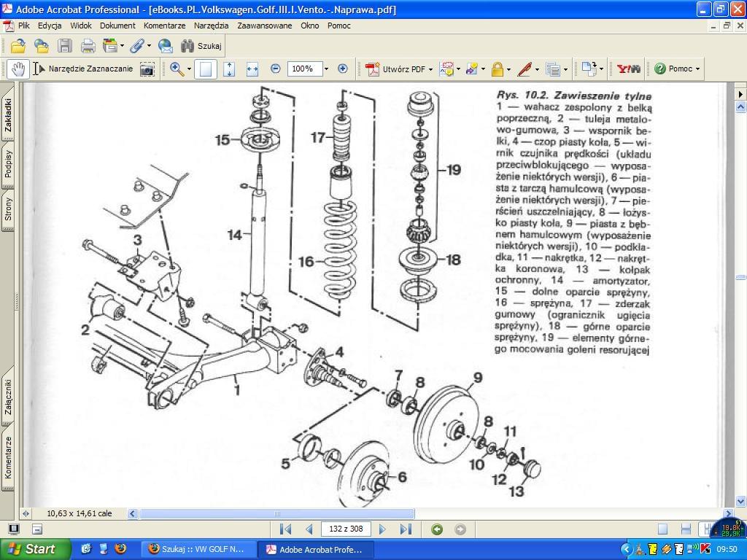The height and width of the screenshot is (560, 747).
Task: Click the grey next view button
Action: pos(460,529)
